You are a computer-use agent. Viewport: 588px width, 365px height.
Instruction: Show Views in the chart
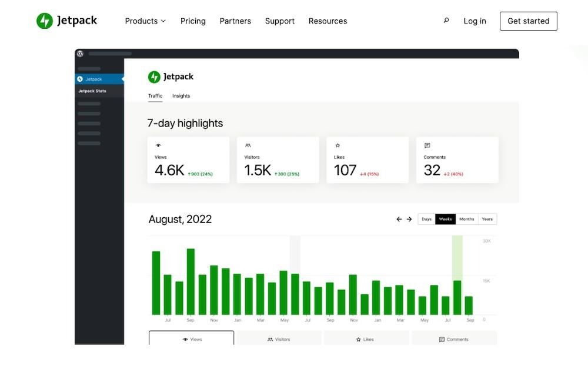pos(191,338)
